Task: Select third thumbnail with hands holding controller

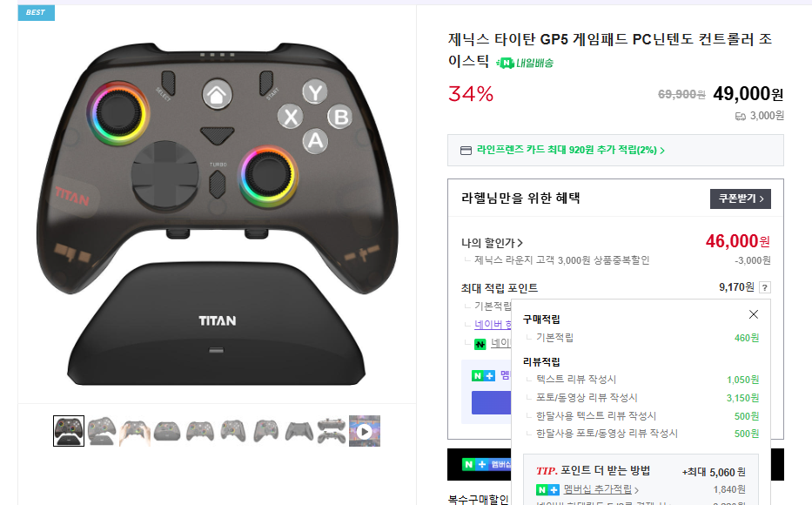Action: 135,431
